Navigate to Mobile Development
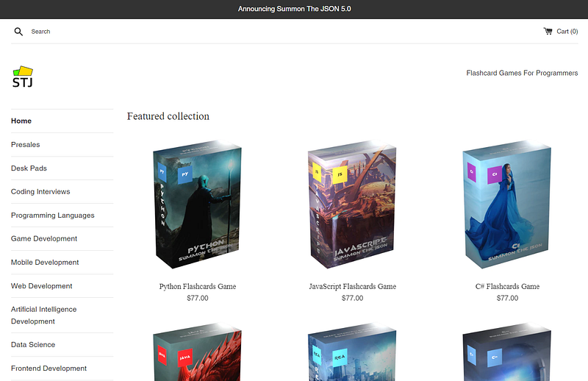This screenshot has width=588, height=381. (x=45, y=262)
